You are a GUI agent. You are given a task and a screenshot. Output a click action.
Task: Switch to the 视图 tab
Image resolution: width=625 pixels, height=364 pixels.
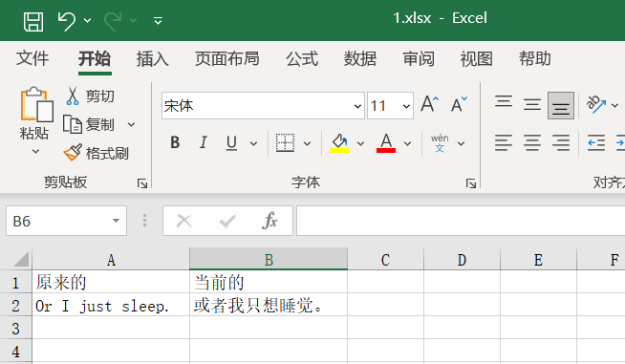pyautogui.click(x=477, y=59)
